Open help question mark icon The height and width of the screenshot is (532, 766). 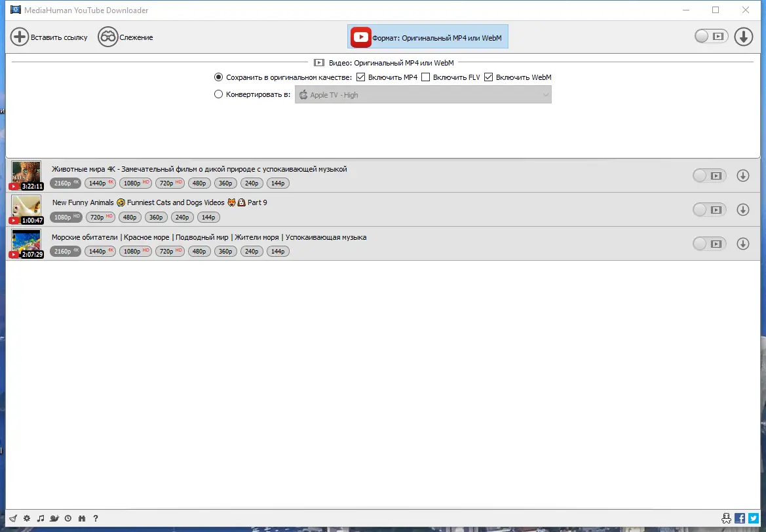click(x=95, y=518)
